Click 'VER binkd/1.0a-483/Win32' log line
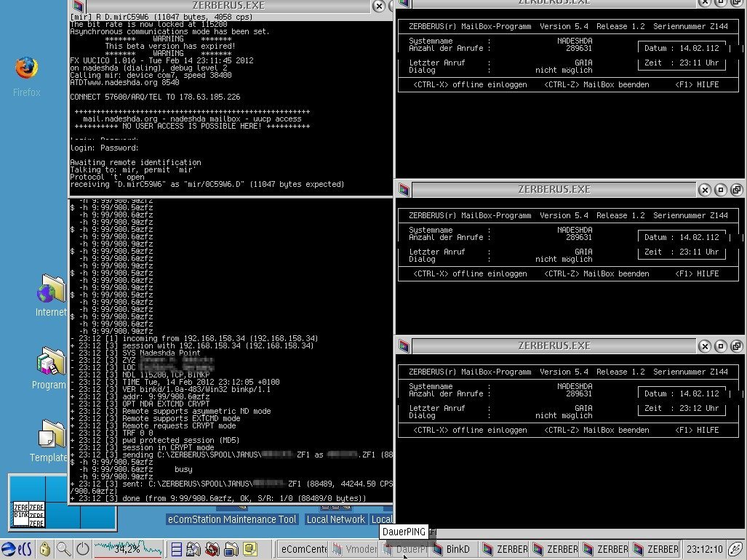This screenshot has width=747, height=560. pyautogui.click(x=170, y=390)
